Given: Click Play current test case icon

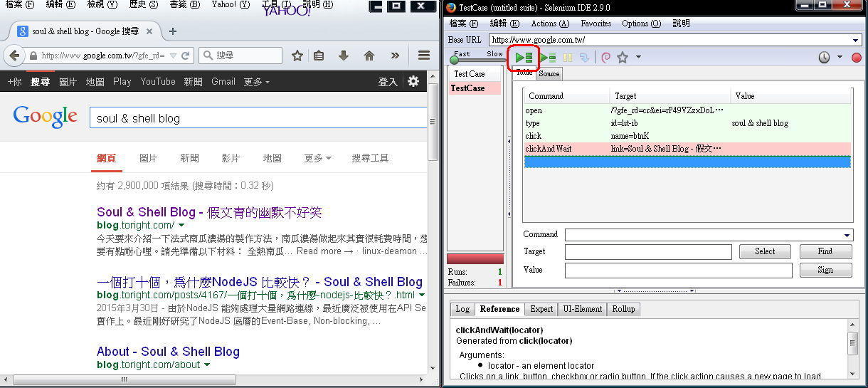Looking at the screenshot, I should click(x=548, y=58).
